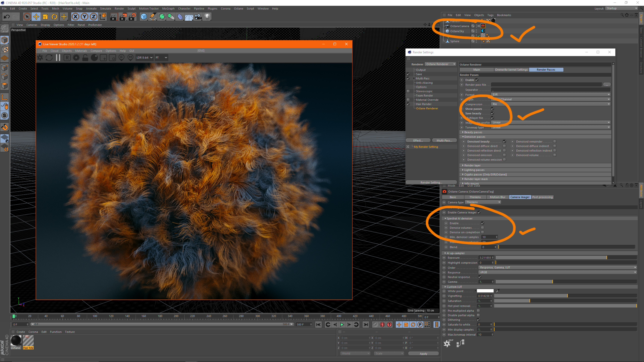Click the Multi-Pass... button
Image resolution: width=644 pixels, height=362 pixels.
coord(444,141)
